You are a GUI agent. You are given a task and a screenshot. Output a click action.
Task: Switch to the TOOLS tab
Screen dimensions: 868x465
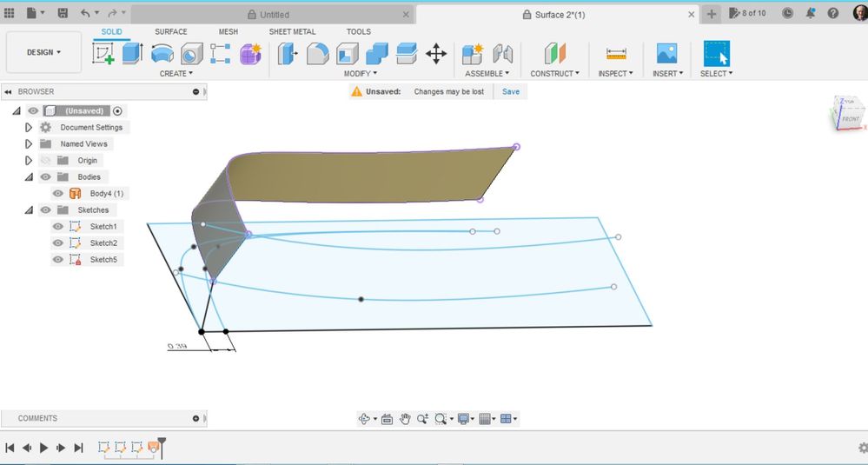click(x=359, y=31)
